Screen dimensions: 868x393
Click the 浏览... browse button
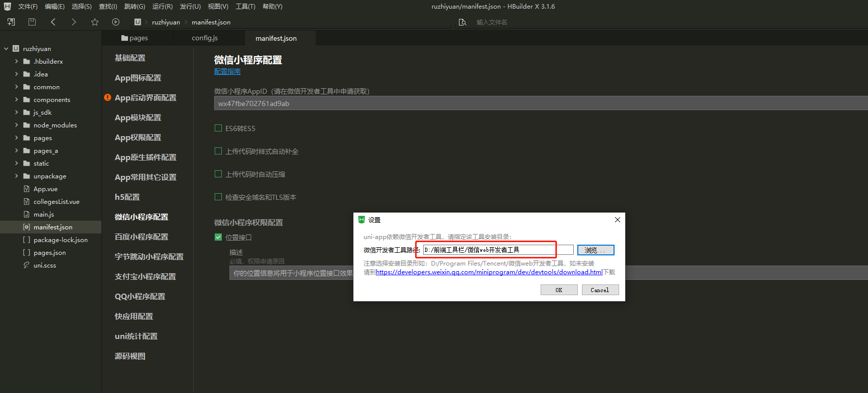[596, 250]
